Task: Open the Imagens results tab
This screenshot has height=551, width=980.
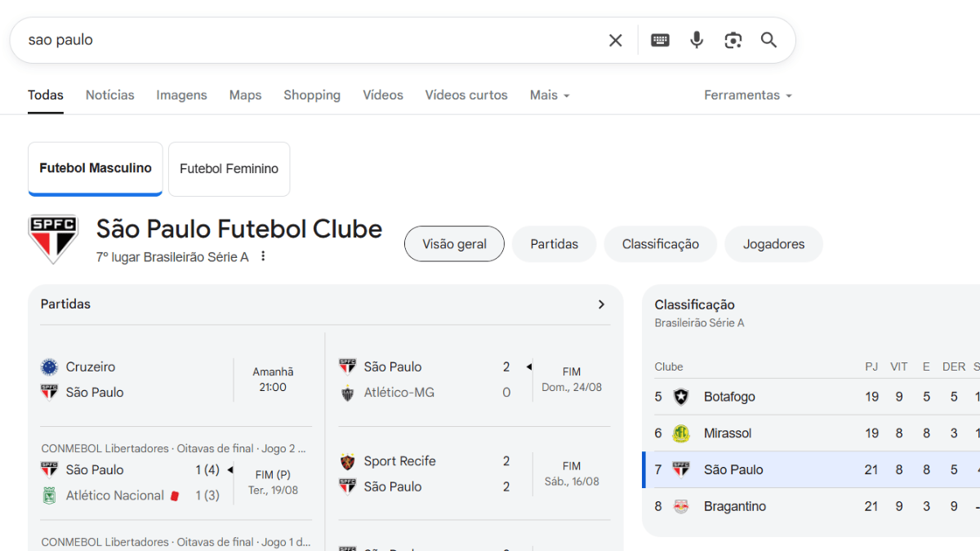Action: point(181,96)
